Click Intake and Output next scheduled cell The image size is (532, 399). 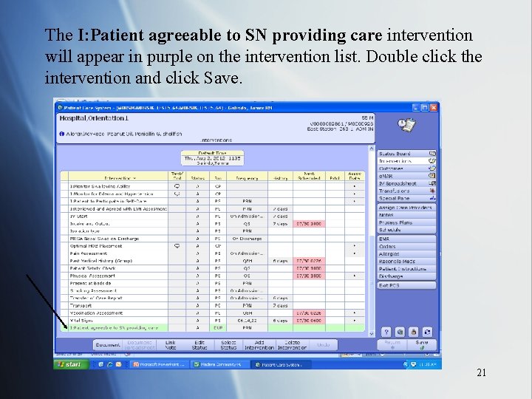tap(309, 224)
